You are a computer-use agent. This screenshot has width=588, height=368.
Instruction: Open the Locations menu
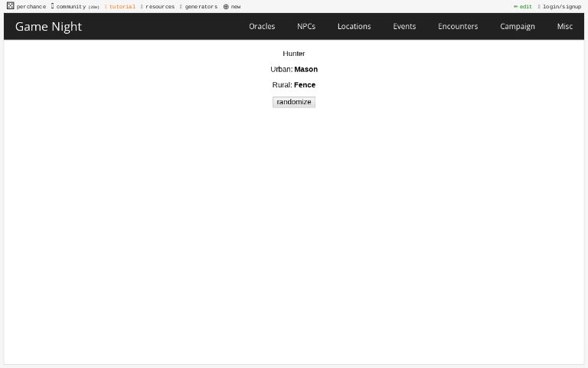[354, 26]
